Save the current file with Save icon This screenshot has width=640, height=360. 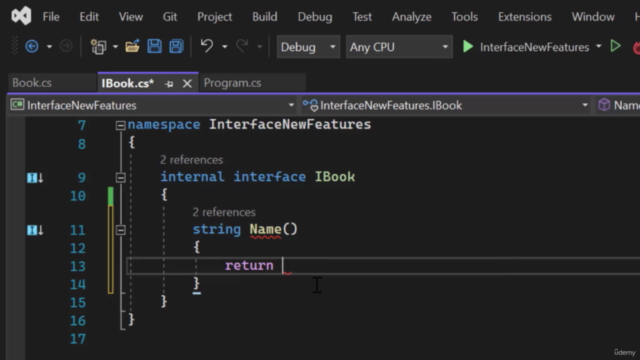(154, 47)
